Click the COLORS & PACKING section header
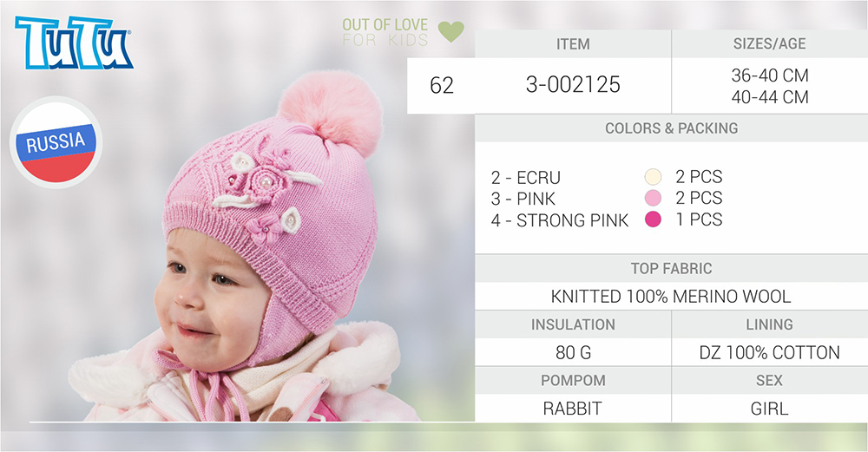 672,128
